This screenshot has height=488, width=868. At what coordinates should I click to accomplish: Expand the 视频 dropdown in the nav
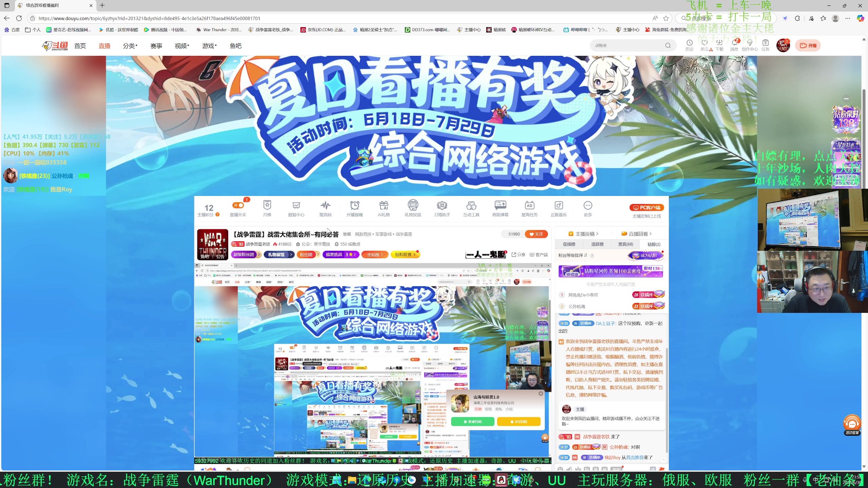[182, 46]
